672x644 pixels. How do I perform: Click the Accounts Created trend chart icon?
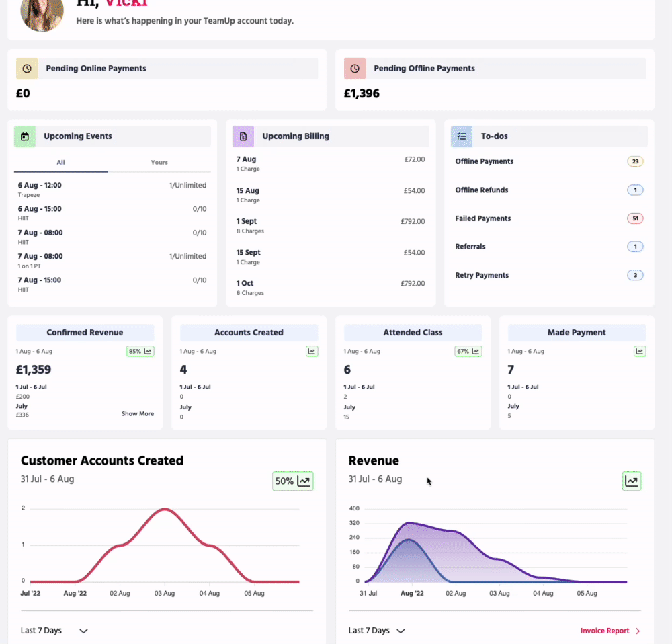pyautogui.click(x=312, y=351)
